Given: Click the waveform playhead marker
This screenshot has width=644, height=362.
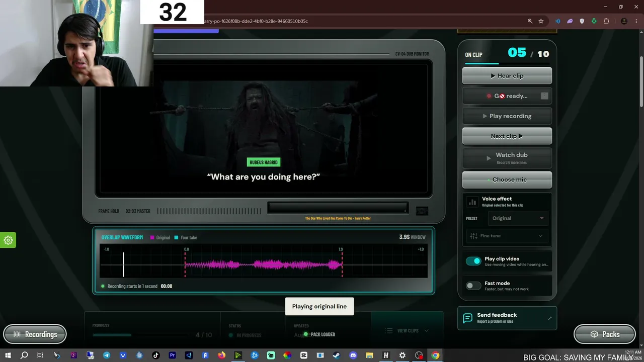Looking at the screenshot, I should coord(123,264).
